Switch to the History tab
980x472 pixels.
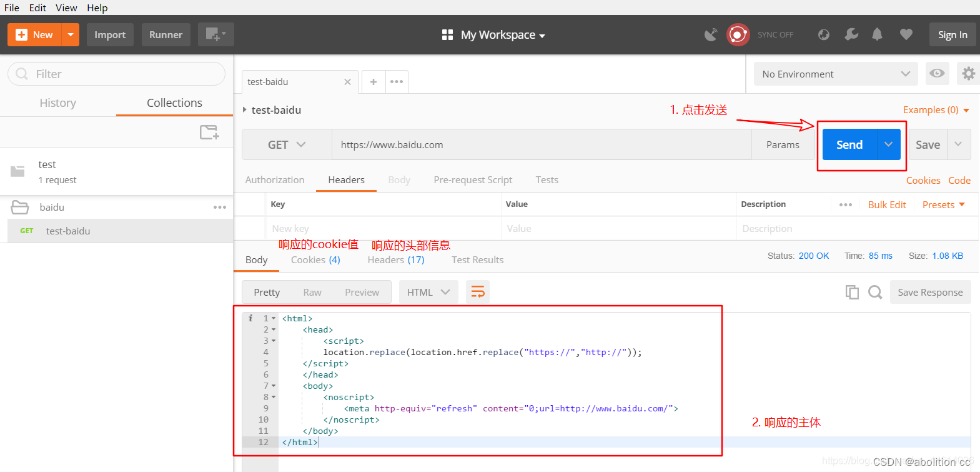58,103
